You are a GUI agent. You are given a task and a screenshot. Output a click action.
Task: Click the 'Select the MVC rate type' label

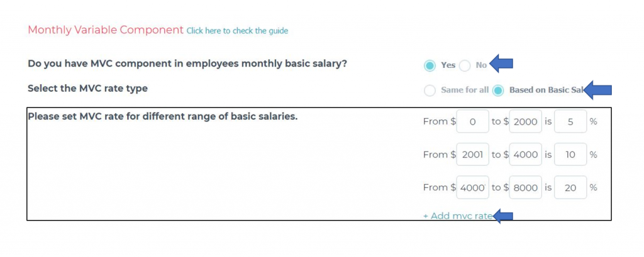(x=87, y=89)
